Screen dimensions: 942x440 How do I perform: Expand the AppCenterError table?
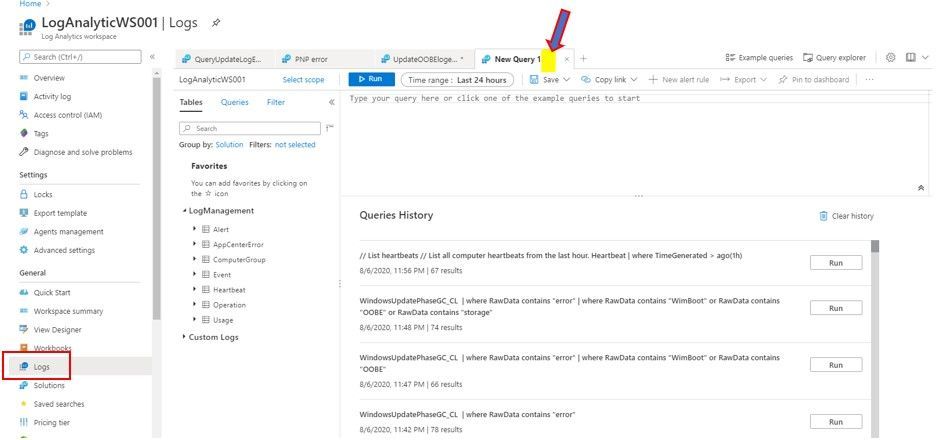click(194, 244)
